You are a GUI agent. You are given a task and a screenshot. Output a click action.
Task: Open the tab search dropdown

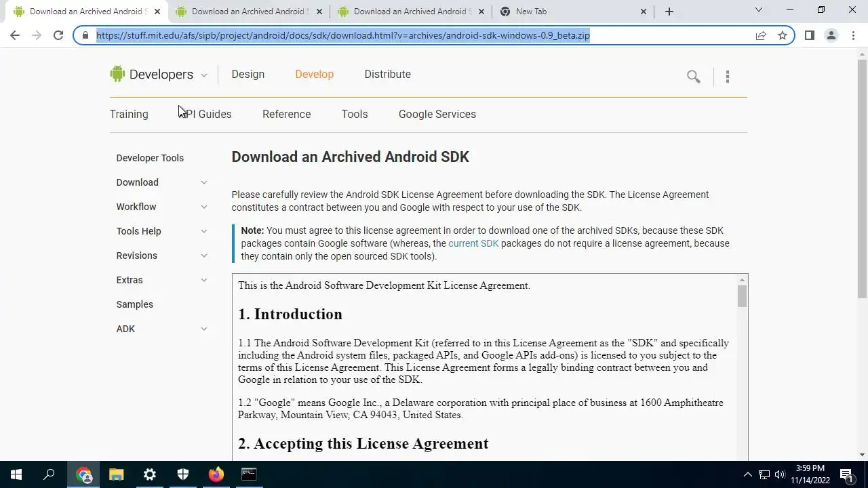[x=759, y=10]
